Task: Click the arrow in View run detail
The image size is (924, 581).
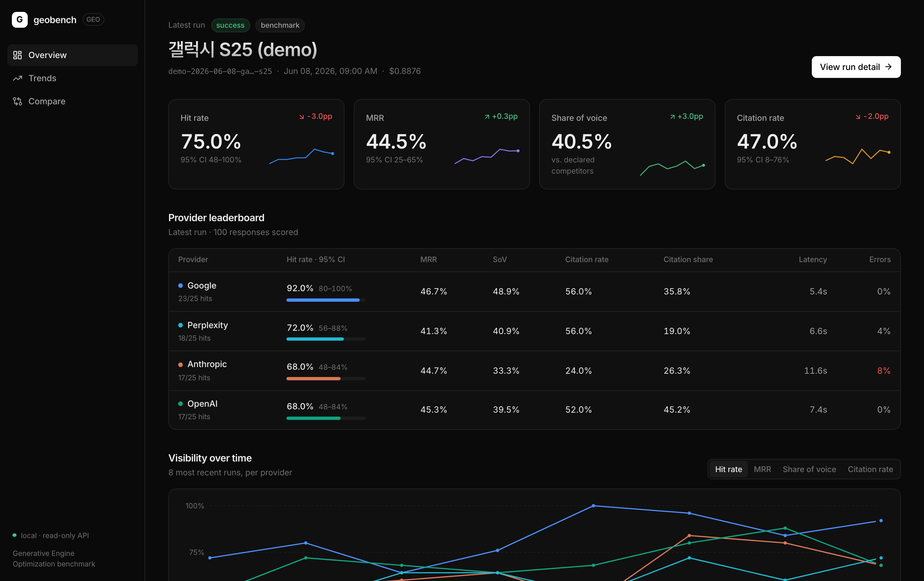Action: coord(888,67)
